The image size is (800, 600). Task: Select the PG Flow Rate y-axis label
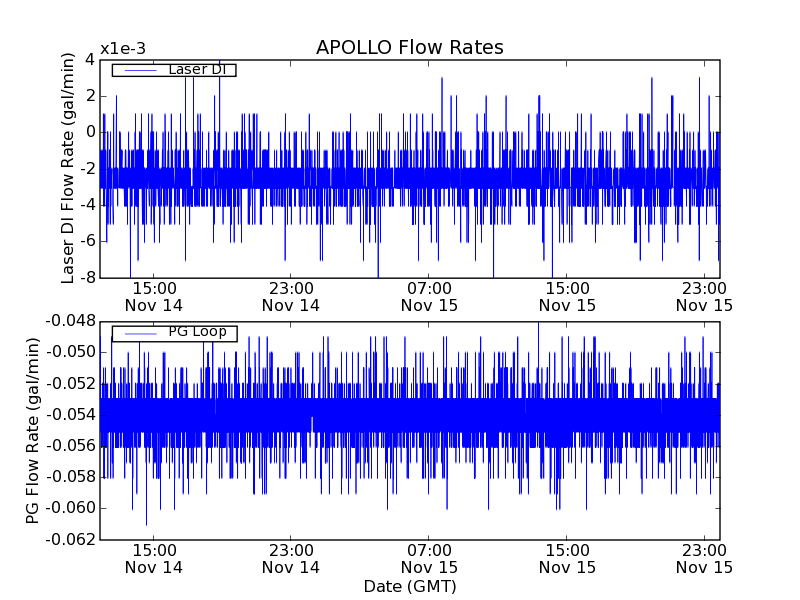(33, 430)
